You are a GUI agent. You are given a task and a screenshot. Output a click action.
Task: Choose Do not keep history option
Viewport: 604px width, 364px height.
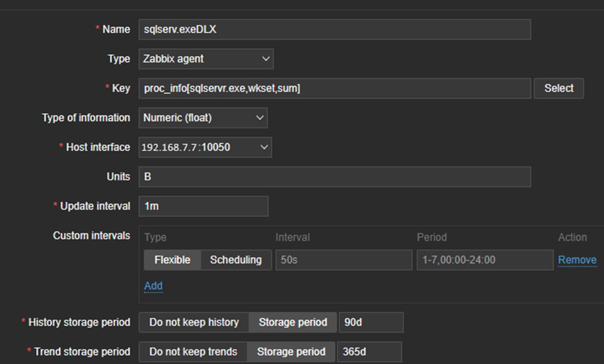click(194, 322)
